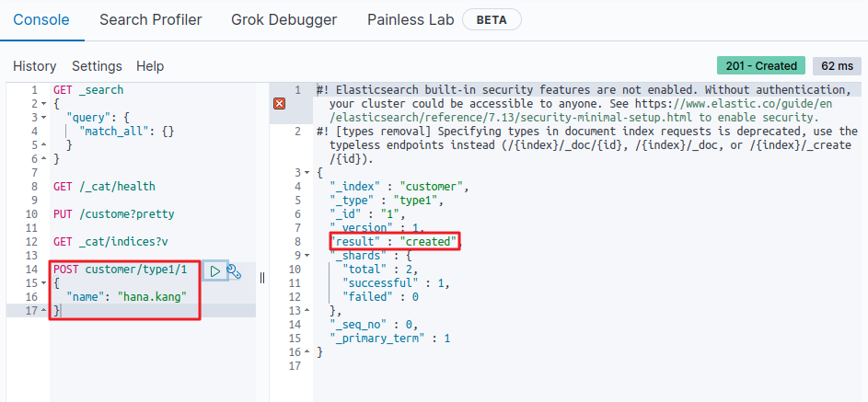Click the "_id" : "1" output line
868x402 pixels.
367,214
